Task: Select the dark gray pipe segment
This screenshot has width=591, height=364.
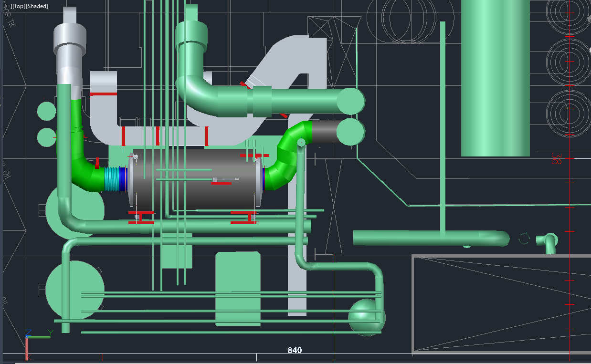Action: pyautogui.click(x=324, y=132)
